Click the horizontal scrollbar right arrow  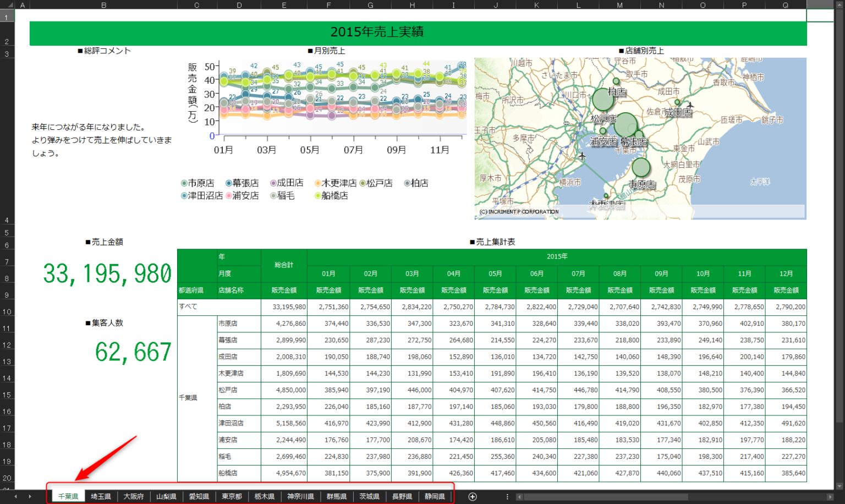tap(830, 497)
